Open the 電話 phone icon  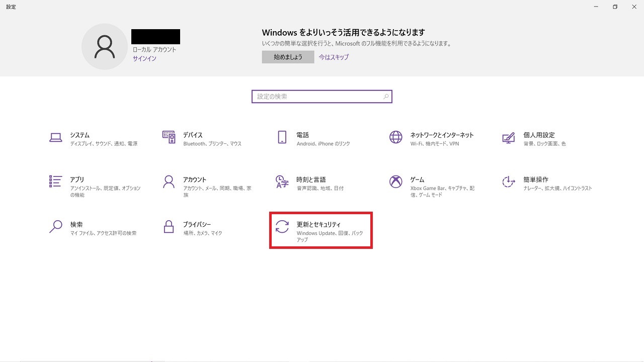pyautogui.click(x=282, y=137)
